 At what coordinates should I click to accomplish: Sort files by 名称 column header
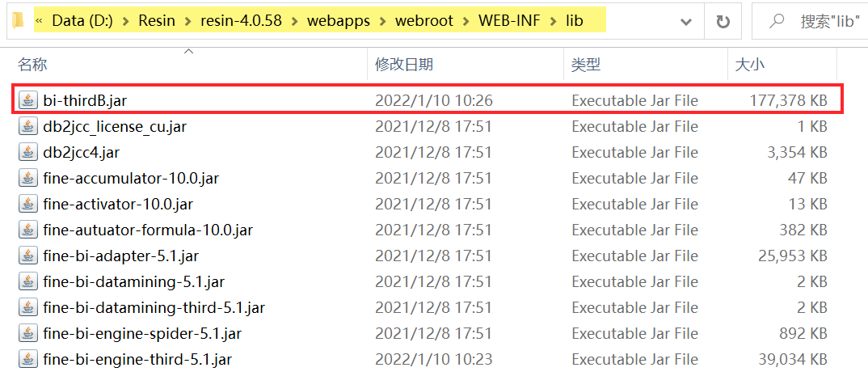coord(32,65)
